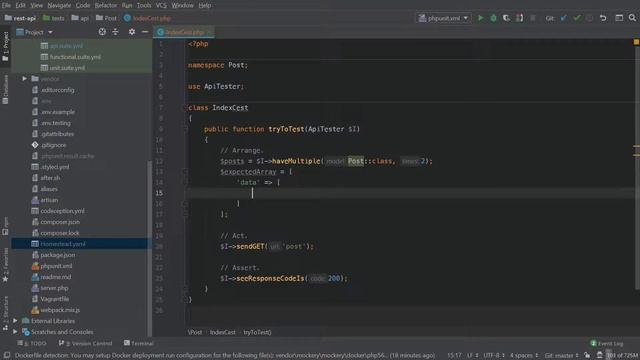Click the warning marker at editor top right
This screenshot has width=640, height=360.
pyautogui.click(x=636, y=42)
